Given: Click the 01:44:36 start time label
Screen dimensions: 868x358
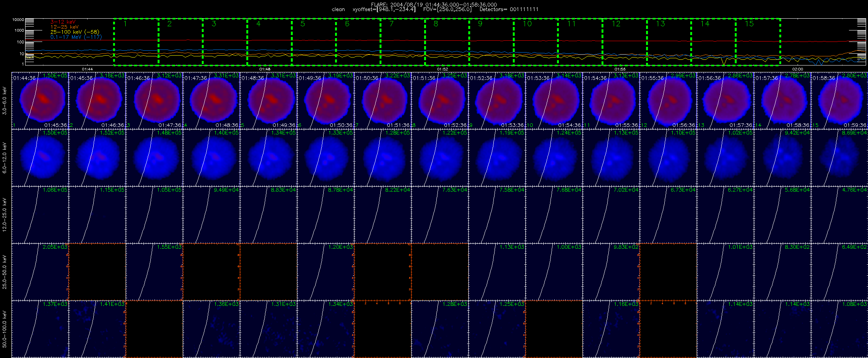Looking at the screenshot, I should [24, 78].
